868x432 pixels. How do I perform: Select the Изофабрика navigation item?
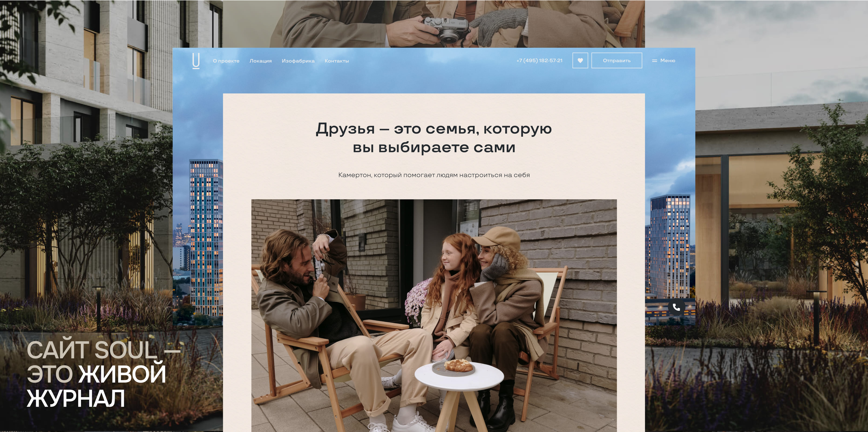(x=298, y=61)
